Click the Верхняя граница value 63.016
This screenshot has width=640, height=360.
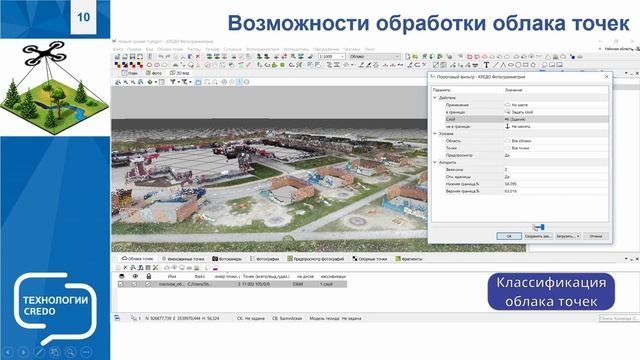coord(511,191)
